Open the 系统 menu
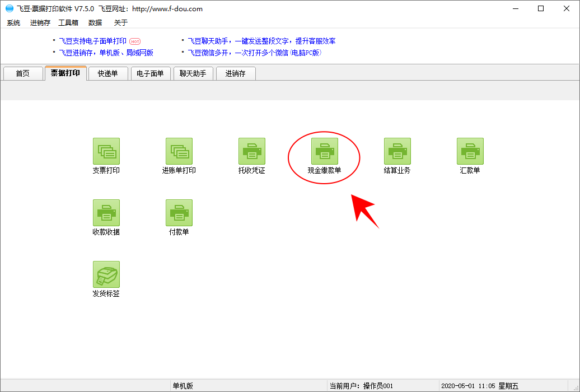The height and width of the screenshot is (392, 580). [x=13, y=23]
